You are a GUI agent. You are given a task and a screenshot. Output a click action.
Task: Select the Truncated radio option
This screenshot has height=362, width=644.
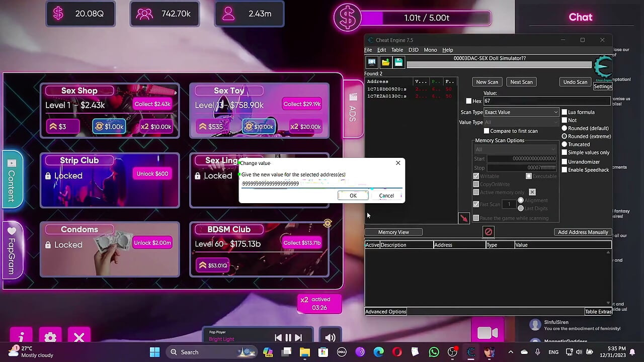(x=565, y=144)
